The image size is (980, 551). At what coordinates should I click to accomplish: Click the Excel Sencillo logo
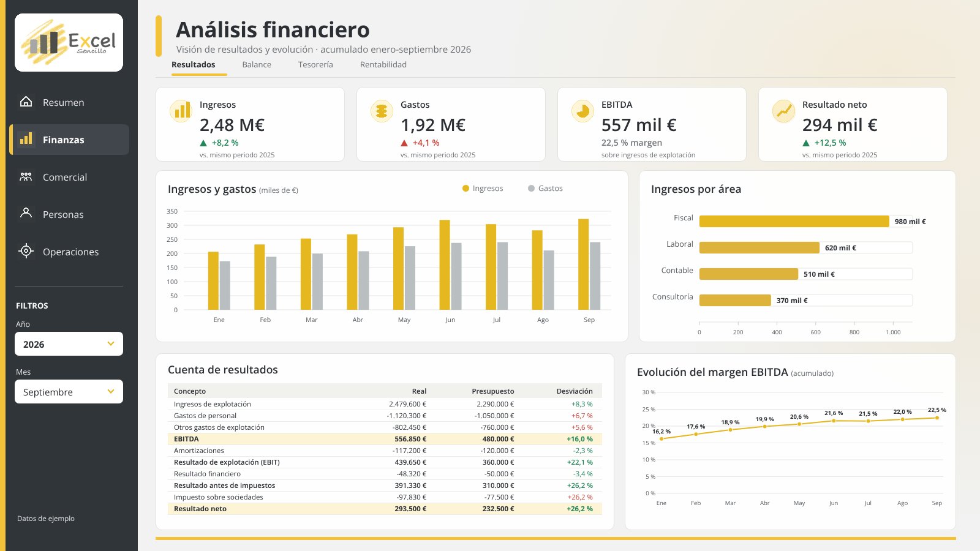69,42
